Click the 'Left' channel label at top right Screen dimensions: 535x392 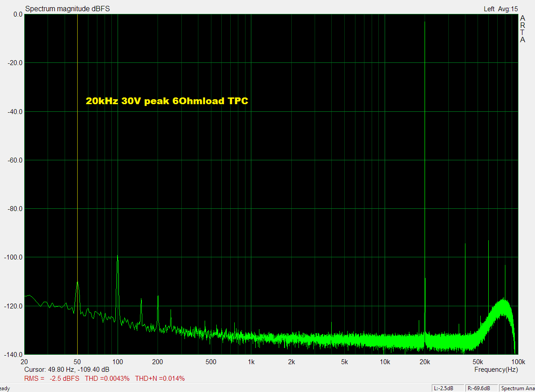point(489,9)
